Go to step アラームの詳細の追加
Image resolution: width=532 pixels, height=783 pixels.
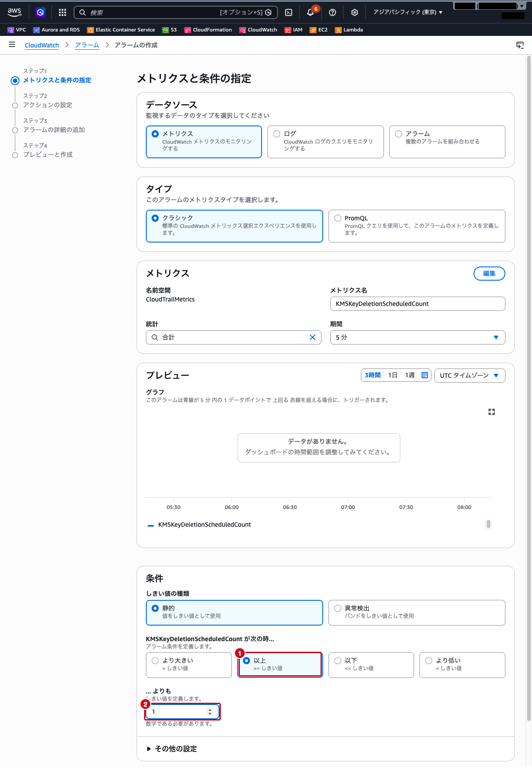click(54, 130)
